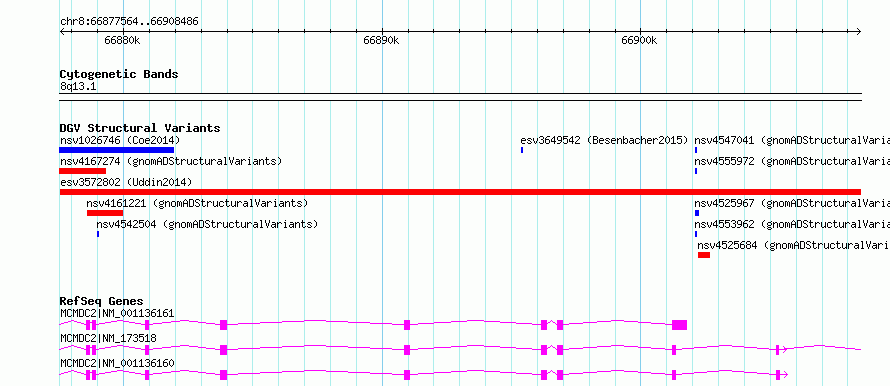Select the nsv4547041 variant label
The width and height of the screenshot is (890, 386).
792,140
